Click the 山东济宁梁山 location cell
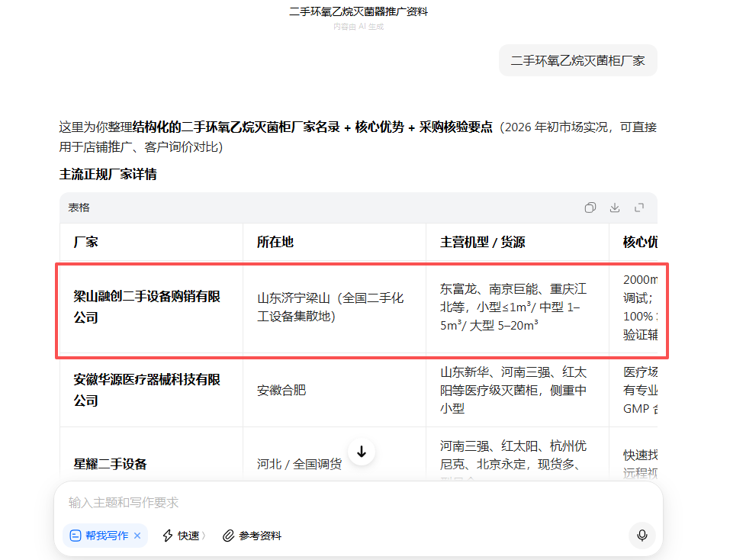Viewport: 730px width, 560px height. click(x=330, y=307)
